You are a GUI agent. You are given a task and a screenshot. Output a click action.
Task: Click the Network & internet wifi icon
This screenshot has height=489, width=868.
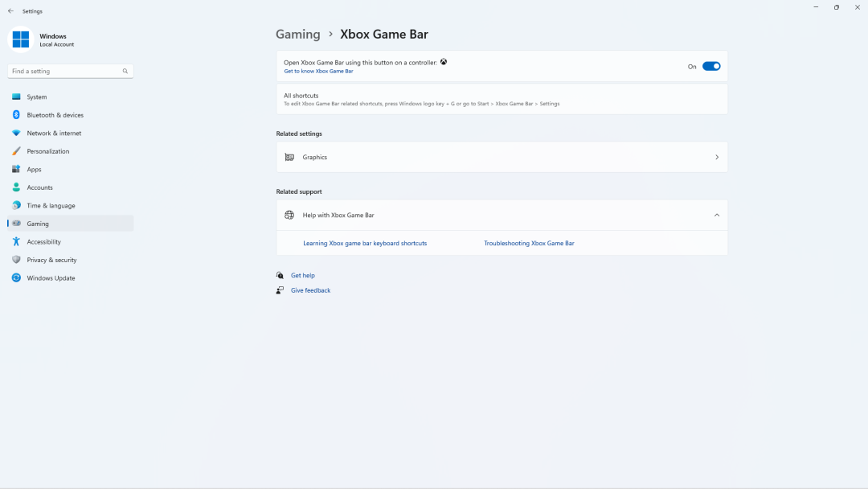pyautogui.click(x=16, y=134)
